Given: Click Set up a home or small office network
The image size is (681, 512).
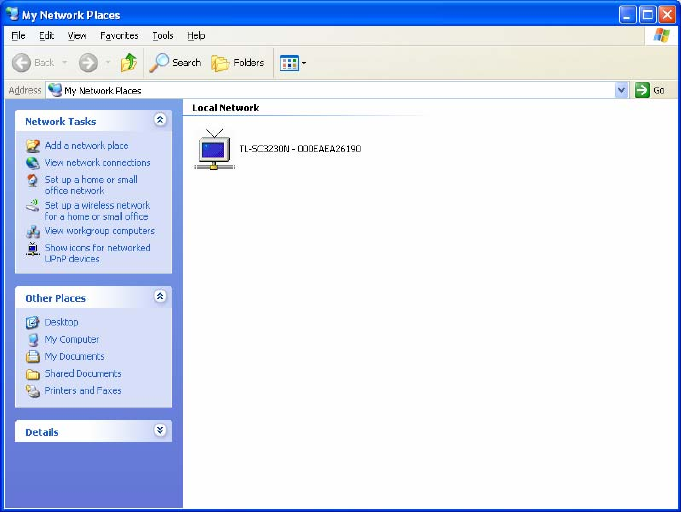Looking at the screenshot, I should 91,185.
